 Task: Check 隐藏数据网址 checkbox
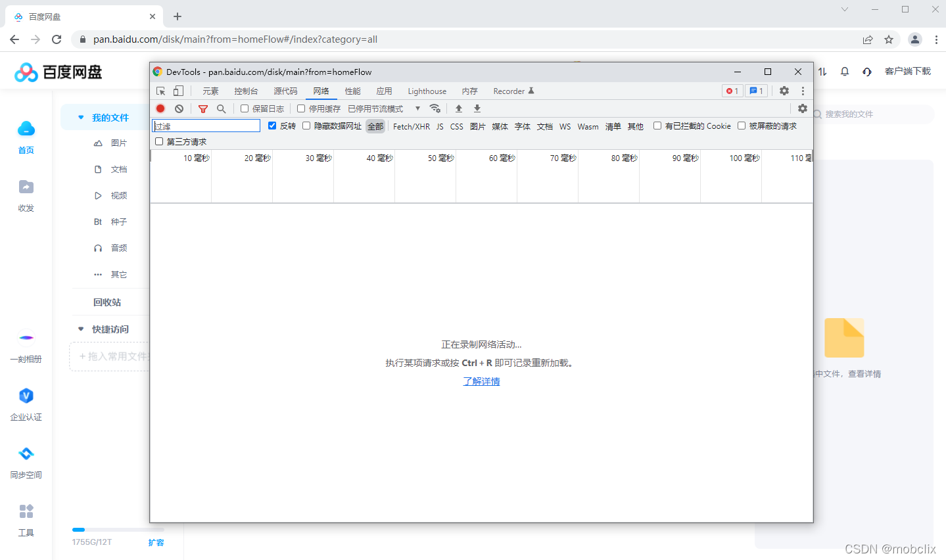pyautogui.click(x=306, y=126)
